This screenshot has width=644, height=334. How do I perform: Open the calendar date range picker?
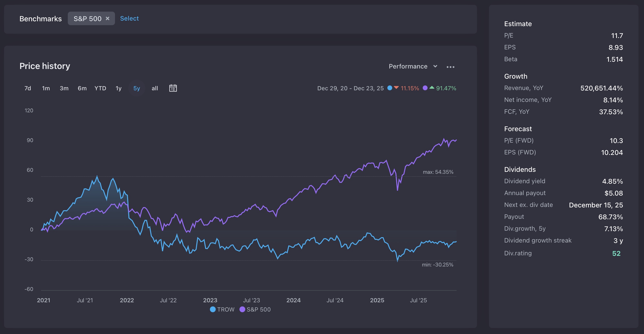click(173, 88)
